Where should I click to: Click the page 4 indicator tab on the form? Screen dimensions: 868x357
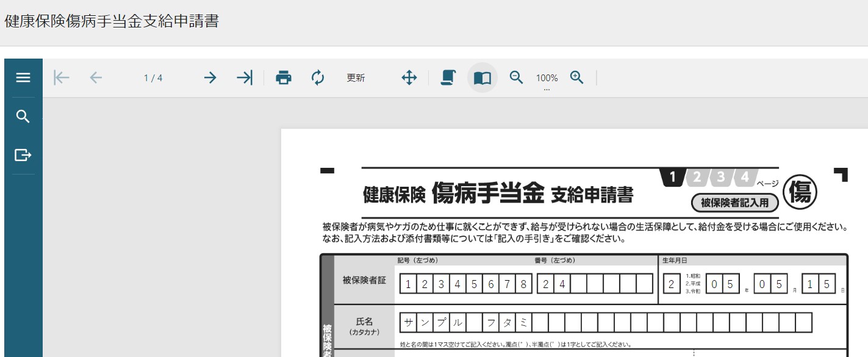[x=745, y=177]
